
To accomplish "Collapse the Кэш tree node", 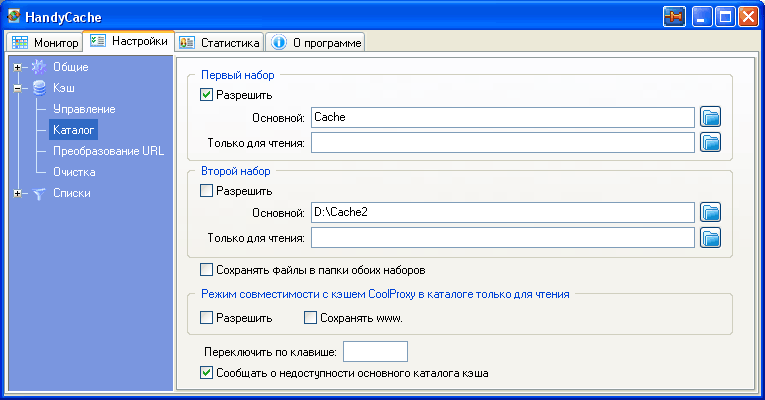I will (17, 88).
